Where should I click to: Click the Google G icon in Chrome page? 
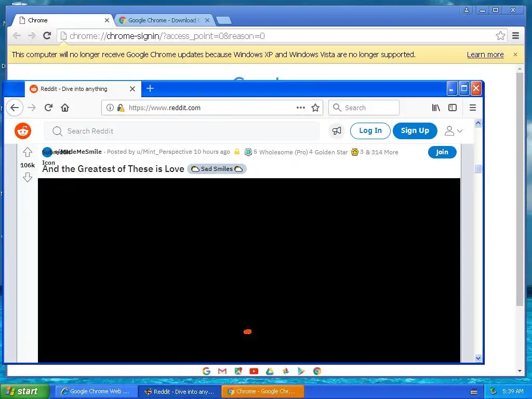pos(206,371)
